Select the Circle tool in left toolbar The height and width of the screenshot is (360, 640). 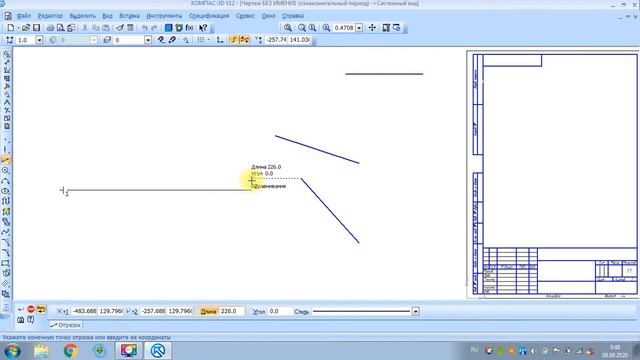(x=5, y=170)
